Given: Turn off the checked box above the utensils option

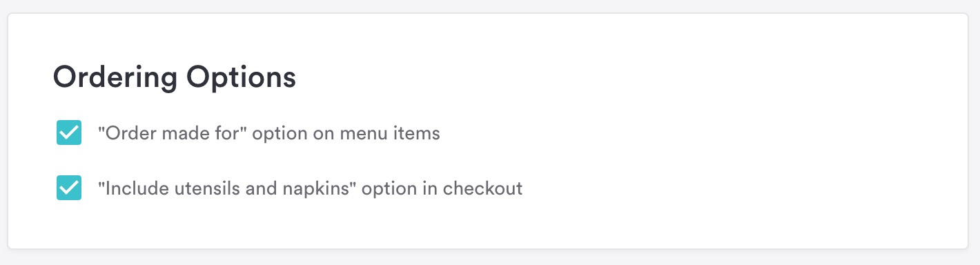Looking at the screenshot, I should tap(69, 132).
